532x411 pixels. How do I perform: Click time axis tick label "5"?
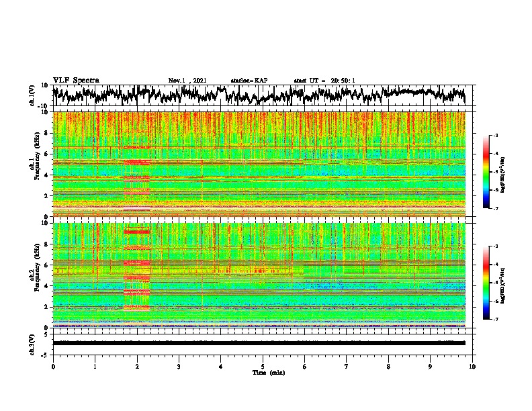(x=263, y=367)
